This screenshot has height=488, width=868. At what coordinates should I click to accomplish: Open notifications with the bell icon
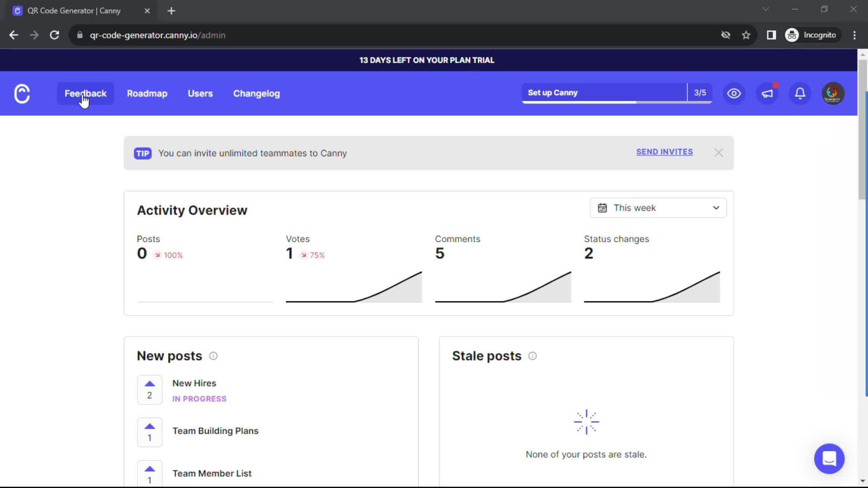pos(800,93)
